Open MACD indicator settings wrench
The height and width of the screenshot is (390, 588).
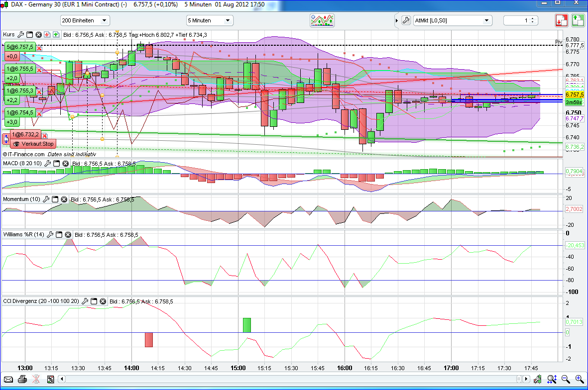coord(48,163)
